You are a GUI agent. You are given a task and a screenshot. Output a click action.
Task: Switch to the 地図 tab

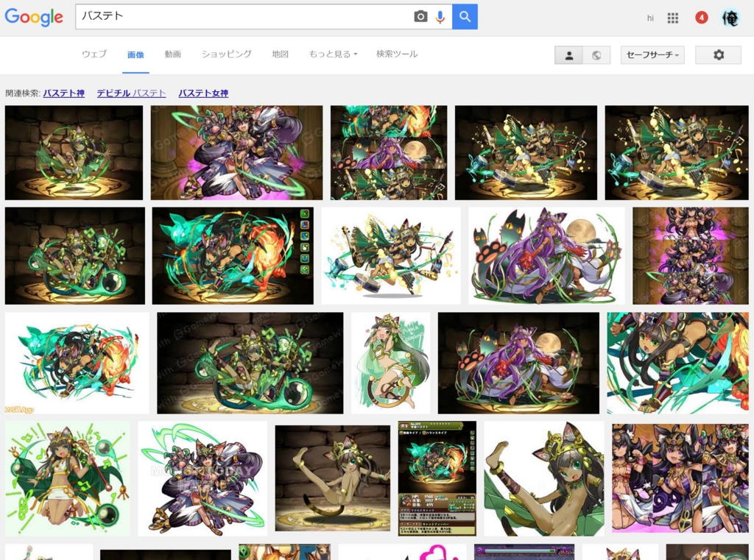[281, 54]
